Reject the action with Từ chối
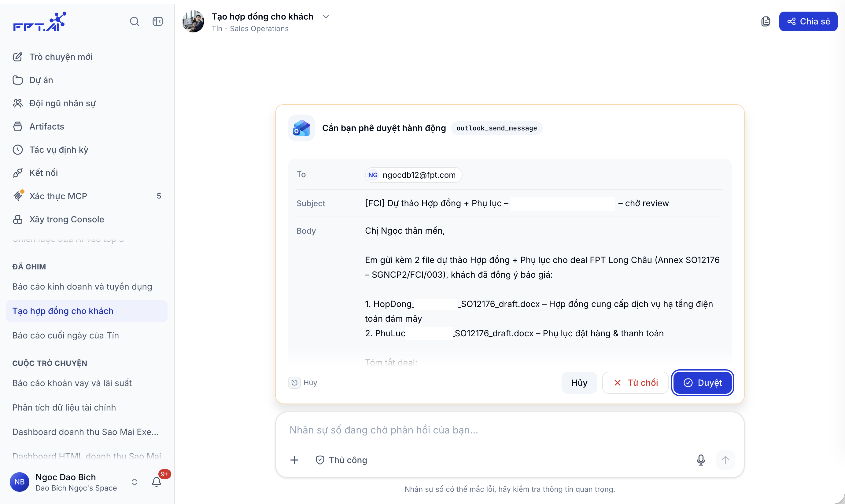The height and width of the screenshot is (504, 845). click(x=635, y=383)
